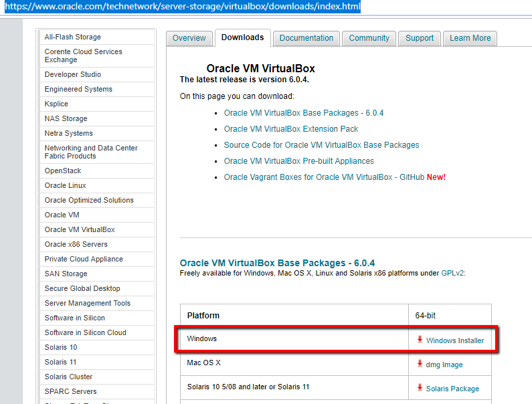The height and width of the screenshot is (404, 532).
Task: Select OpenStack in the sidebar
Action: (97, 171)
